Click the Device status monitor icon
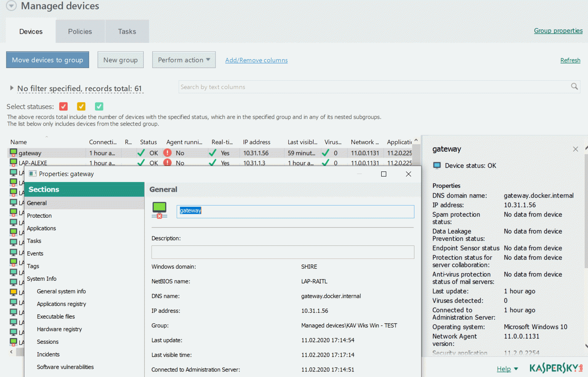The image size is (588, 377). click(x=437, y=166)
